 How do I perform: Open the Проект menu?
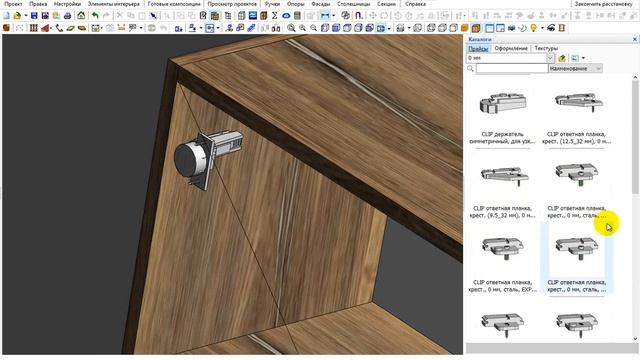(x=13, y=4)
